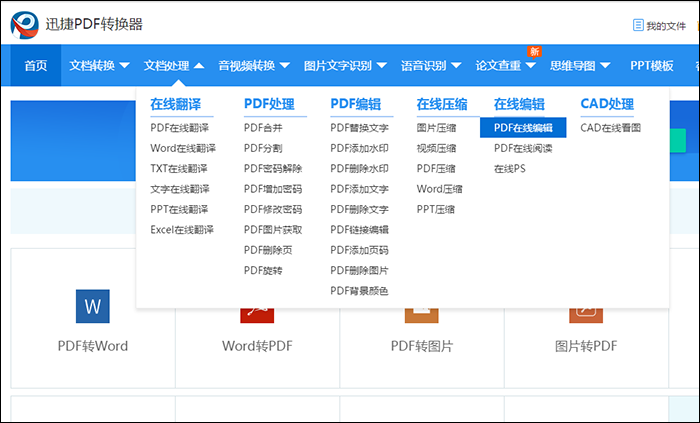Open PDF增加密码 under PDF处理
The height and width of the screenshot is (423, 700).
[273, 189]
